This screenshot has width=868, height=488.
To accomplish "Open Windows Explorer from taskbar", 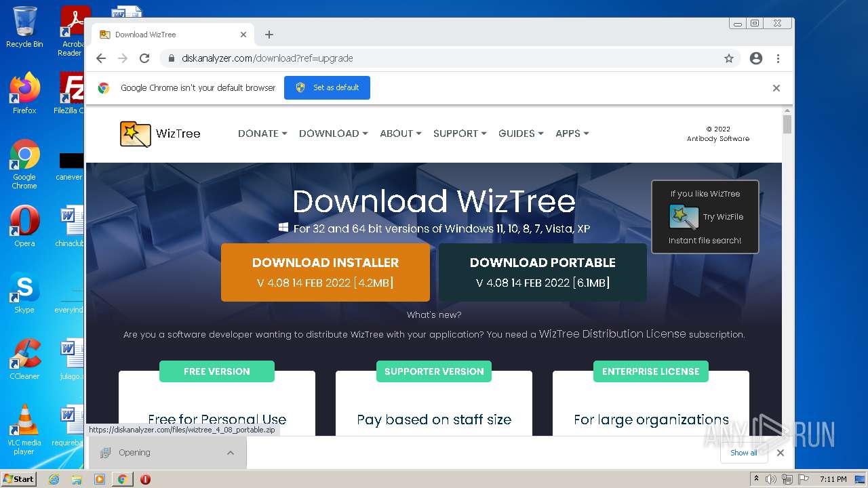I will pyautogui.click(x=77, y=479).
